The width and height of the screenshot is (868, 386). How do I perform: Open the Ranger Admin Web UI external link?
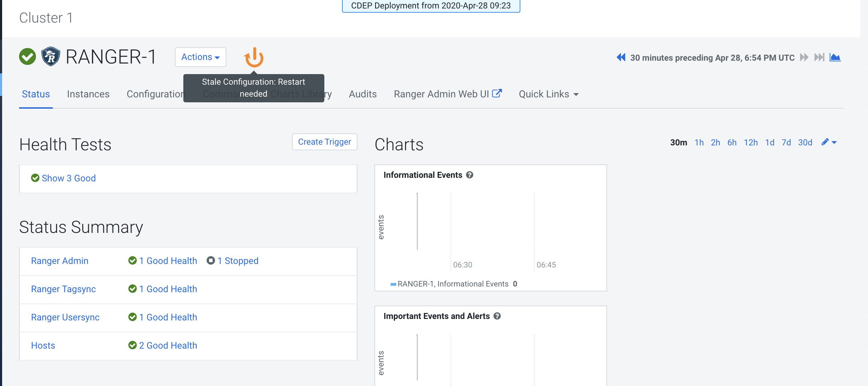(447, 94)
